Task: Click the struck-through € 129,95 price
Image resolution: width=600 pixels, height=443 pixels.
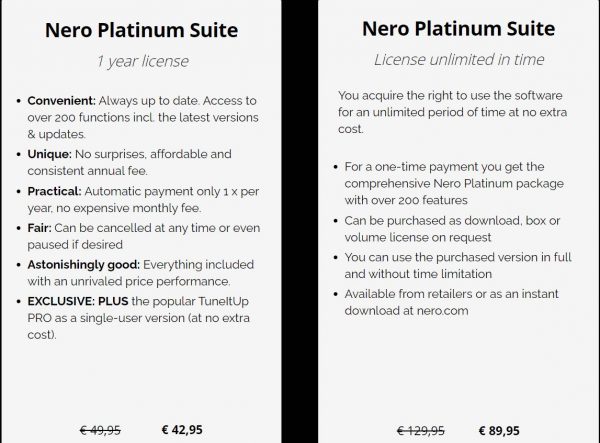Action: pyautogui.click(x=421, y=431)
